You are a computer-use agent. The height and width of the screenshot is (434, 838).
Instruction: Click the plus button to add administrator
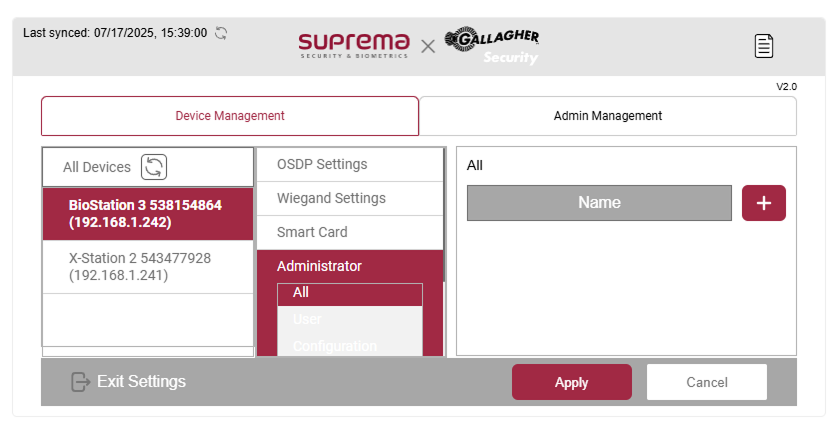click(764, 203)
